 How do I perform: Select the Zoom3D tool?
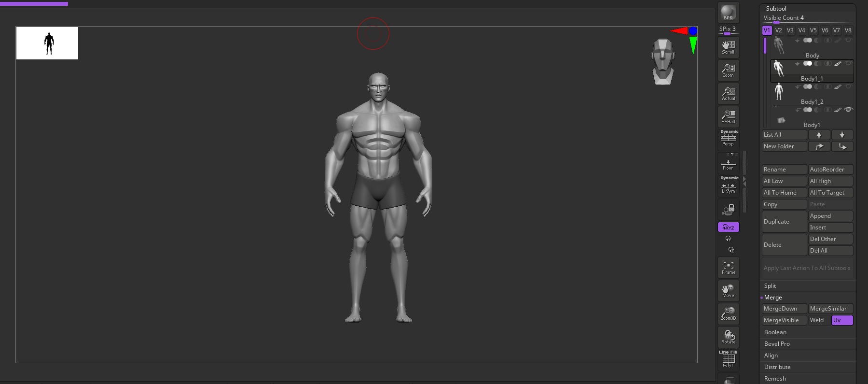point(728,314)
